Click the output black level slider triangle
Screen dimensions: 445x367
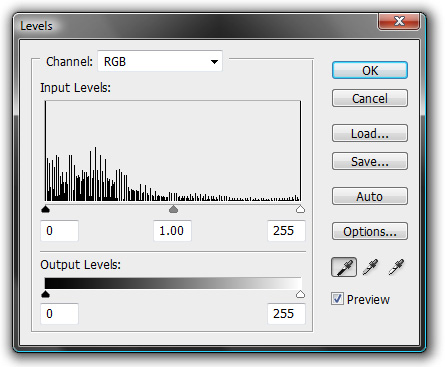pos(45,294)
